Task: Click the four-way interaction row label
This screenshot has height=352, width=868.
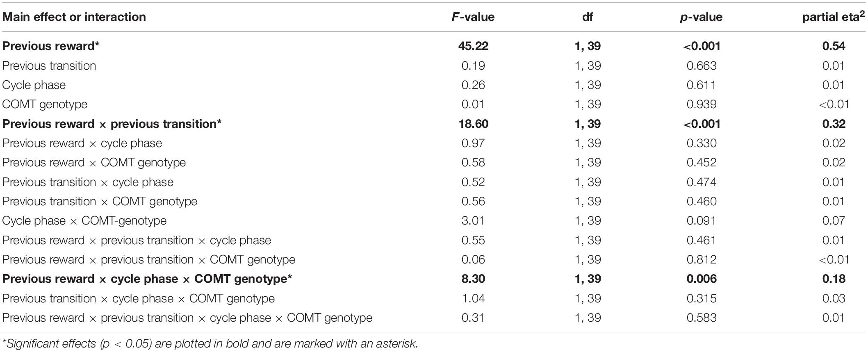Action: 187,318
